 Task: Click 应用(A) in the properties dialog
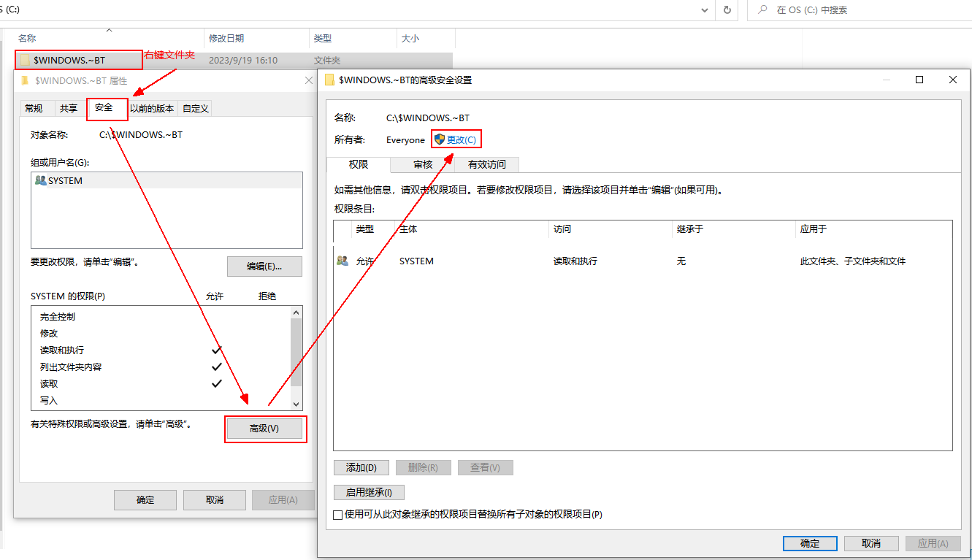click(283, 500)
